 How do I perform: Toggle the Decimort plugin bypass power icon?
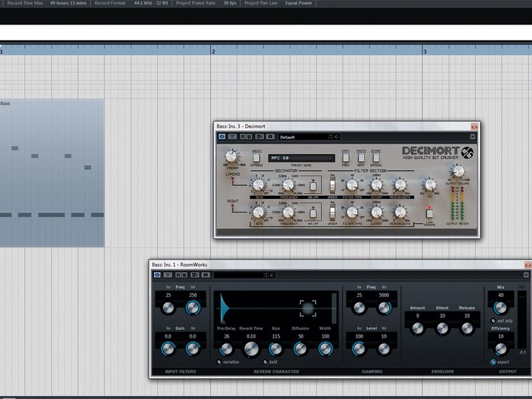point(222,136)
